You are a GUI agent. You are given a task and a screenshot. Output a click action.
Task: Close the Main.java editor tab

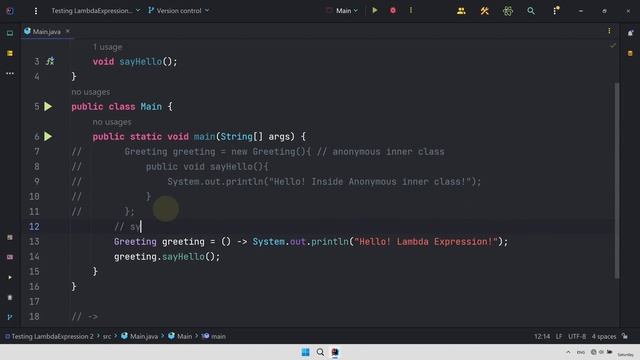tap(68, 31)
